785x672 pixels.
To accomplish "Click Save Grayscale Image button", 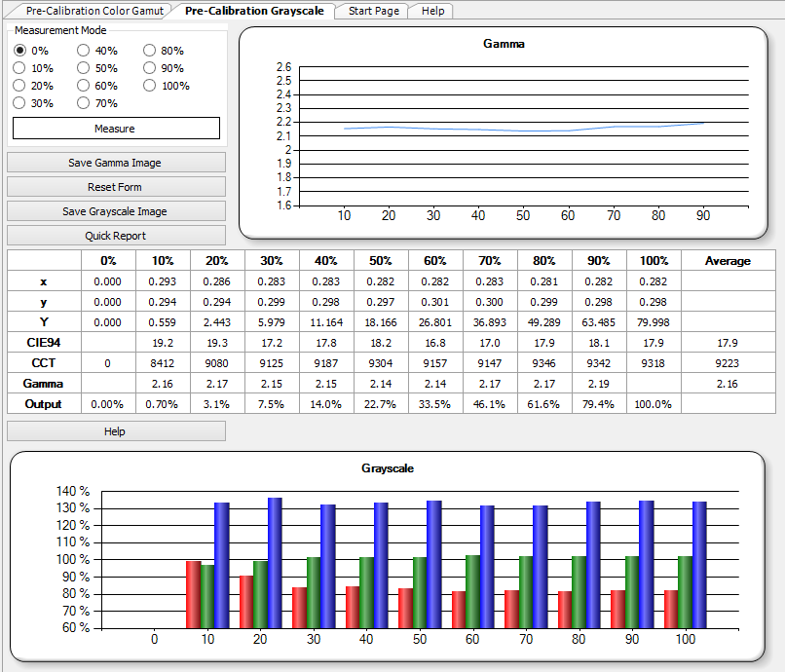I will pyautogui.click(x=116, y=211).
